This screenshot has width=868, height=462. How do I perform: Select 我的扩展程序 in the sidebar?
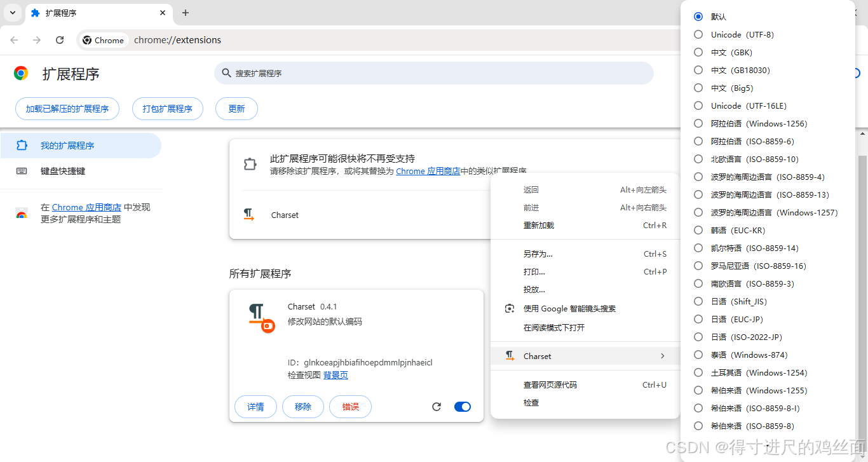point(81,146)
